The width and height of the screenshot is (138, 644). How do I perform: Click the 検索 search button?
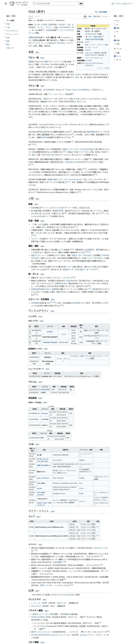81,4
